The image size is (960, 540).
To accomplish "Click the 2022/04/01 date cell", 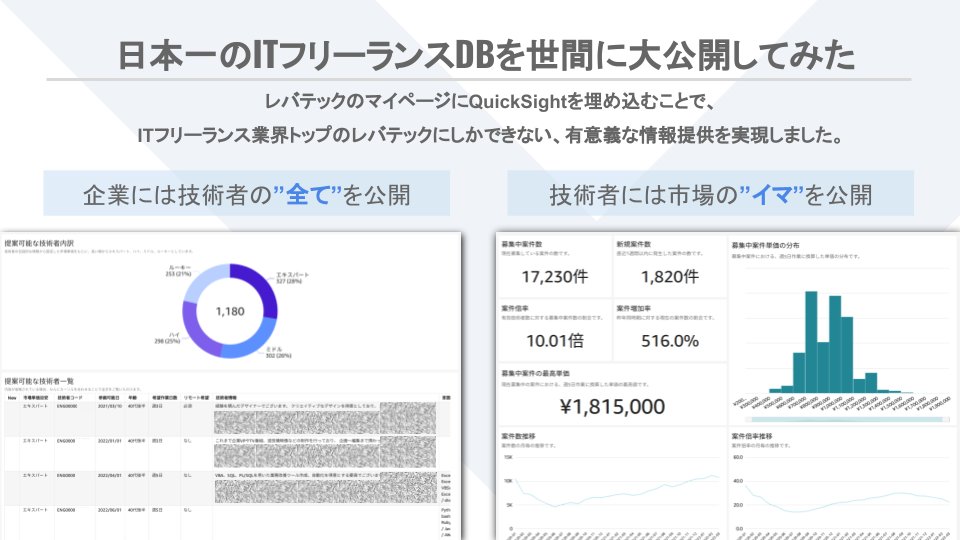I will (110, 475).
